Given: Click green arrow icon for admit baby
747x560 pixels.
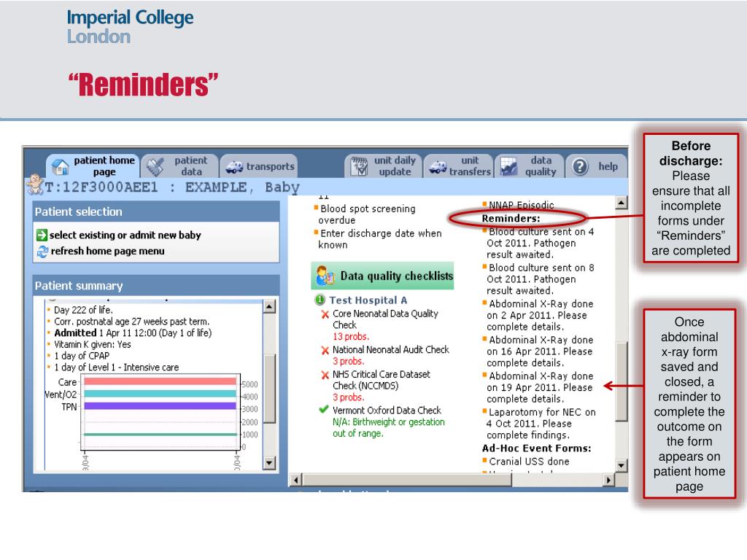Looking at the screenshot, I should click(42, 235).
